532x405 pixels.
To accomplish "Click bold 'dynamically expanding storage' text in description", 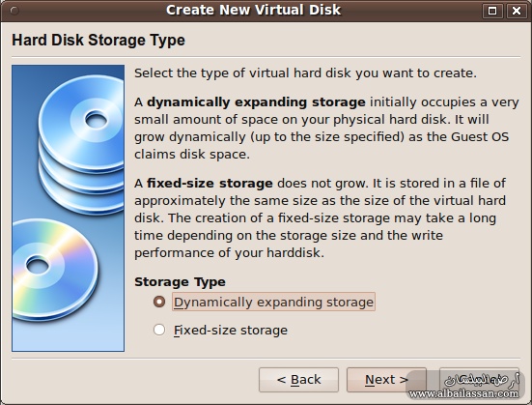I will tap(256, 102).
